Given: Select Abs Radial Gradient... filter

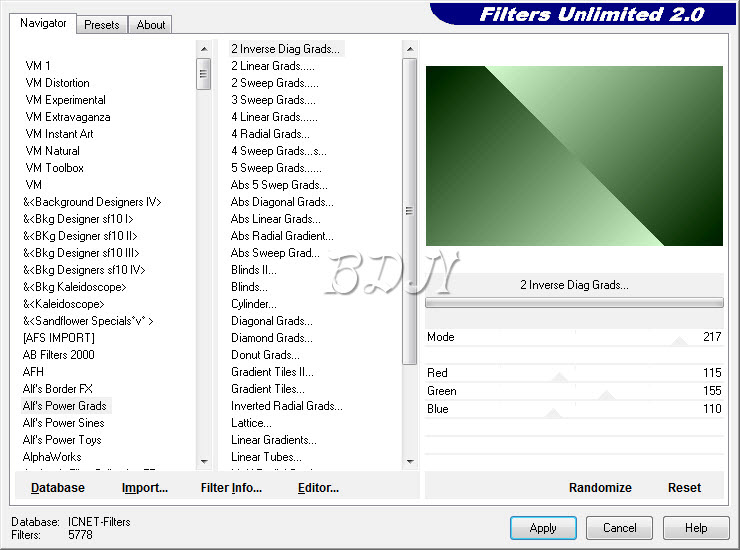Looking at the screenshot, I should pos(282,236).
